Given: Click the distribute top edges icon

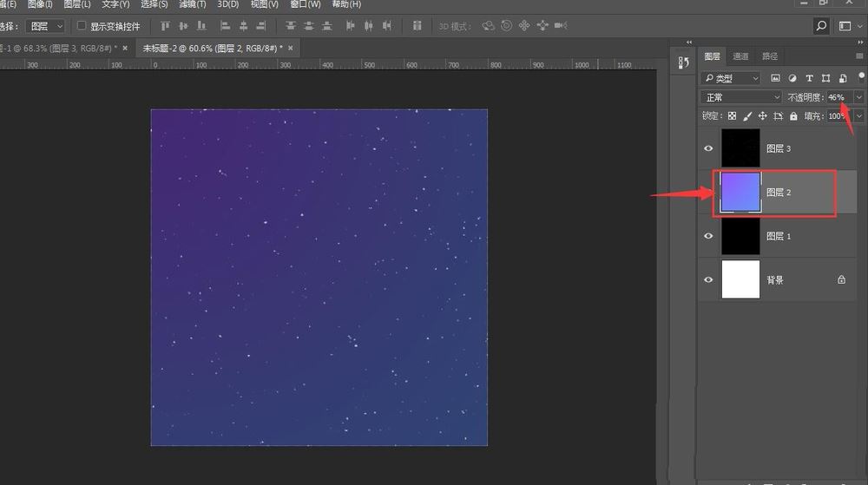Looking at the screenshot, I should tap(291, 26).
